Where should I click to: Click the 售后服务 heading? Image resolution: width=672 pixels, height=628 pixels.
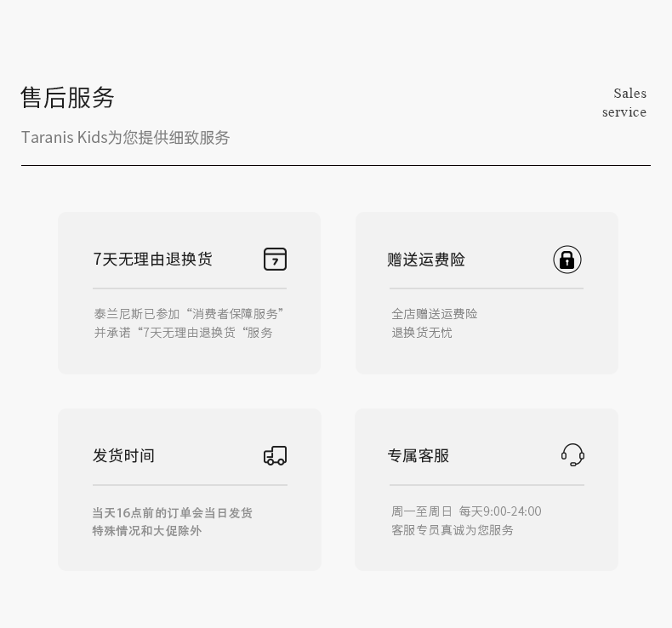click(67, 97)
